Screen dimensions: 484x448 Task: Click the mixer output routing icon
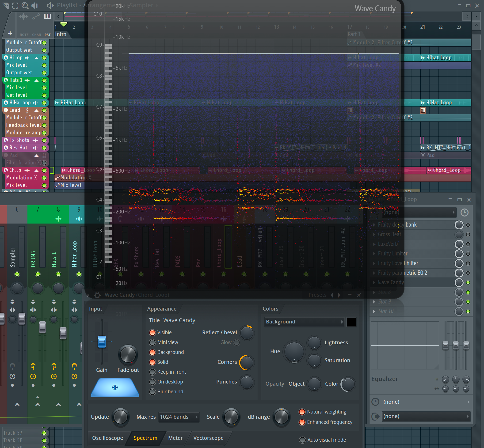tap(375, 417)
